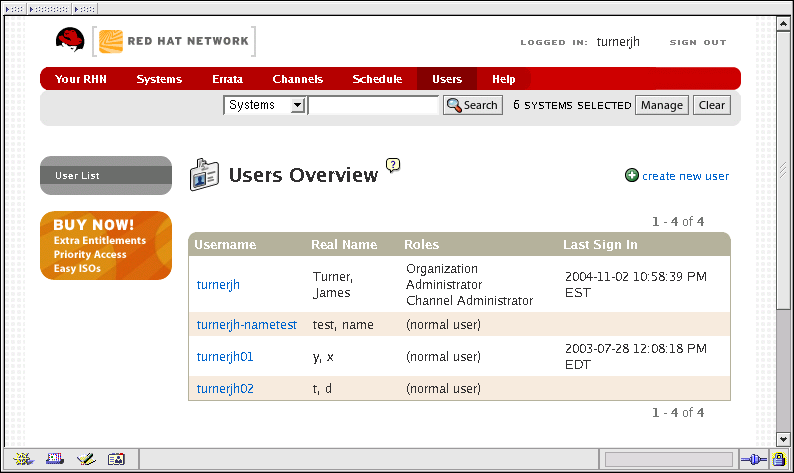794x473 pixels.
Task: Click the bottom '1 - 4 of 4' pagination text
Action: click(678, 412)
